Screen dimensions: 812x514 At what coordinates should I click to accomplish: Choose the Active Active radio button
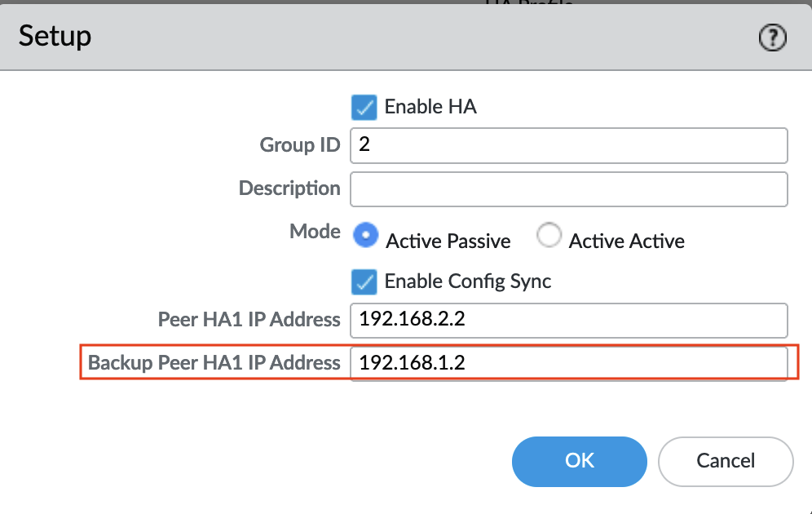coord(549,237)
